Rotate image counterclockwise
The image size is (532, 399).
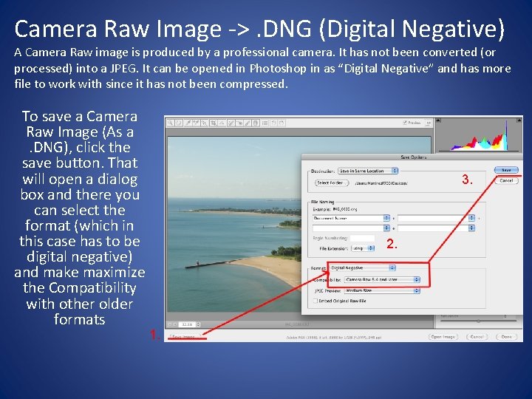273,123
